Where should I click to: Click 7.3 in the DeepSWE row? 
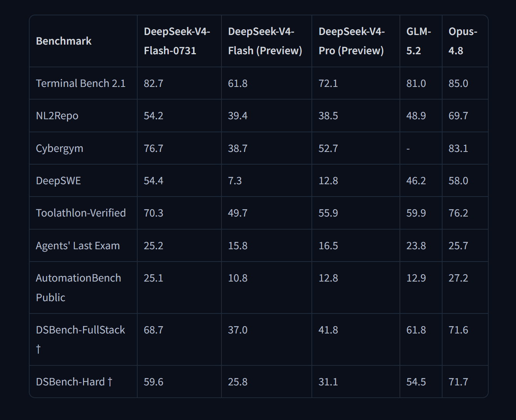tap(235, 181)
